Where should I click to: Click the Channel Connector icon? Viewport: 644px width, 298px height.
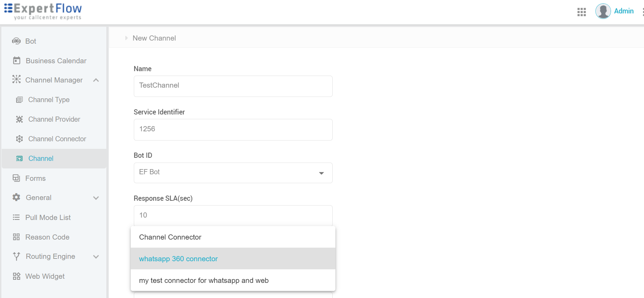tap(19, 139)
